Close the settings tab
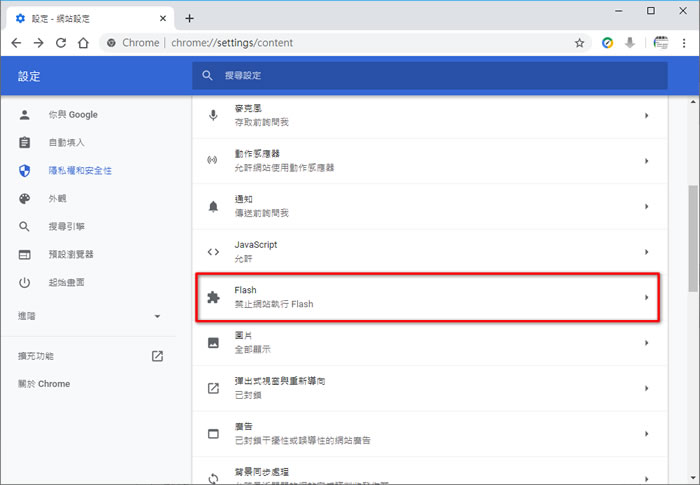 [163, 18]
